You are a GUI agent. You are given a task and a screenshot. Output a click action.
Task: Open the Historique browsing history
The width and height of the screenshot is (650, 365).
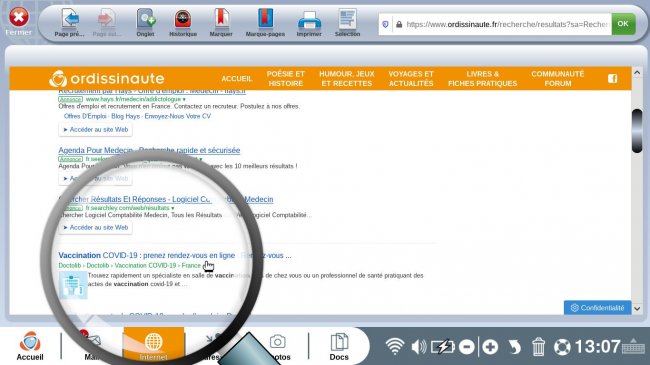(183, 23)
